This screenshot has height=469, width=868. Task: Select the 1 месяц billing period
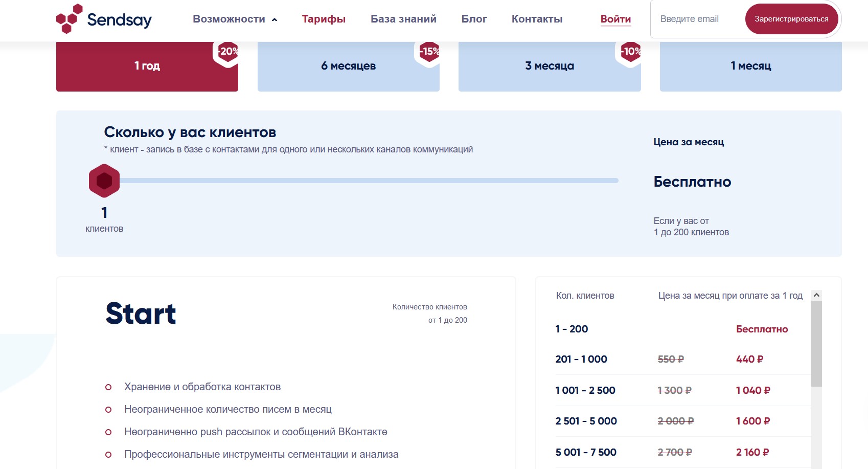coord(750,66)
